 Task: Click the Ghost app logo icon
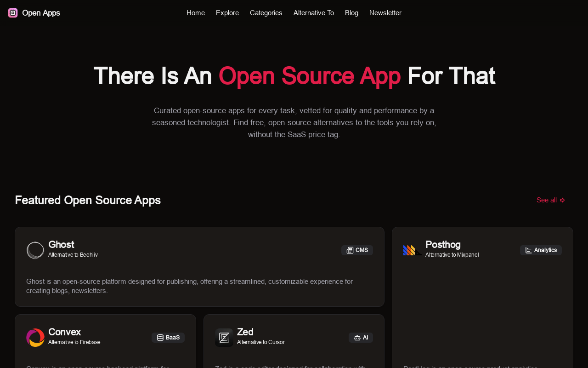pyautogui.click(x=35, y=250)
